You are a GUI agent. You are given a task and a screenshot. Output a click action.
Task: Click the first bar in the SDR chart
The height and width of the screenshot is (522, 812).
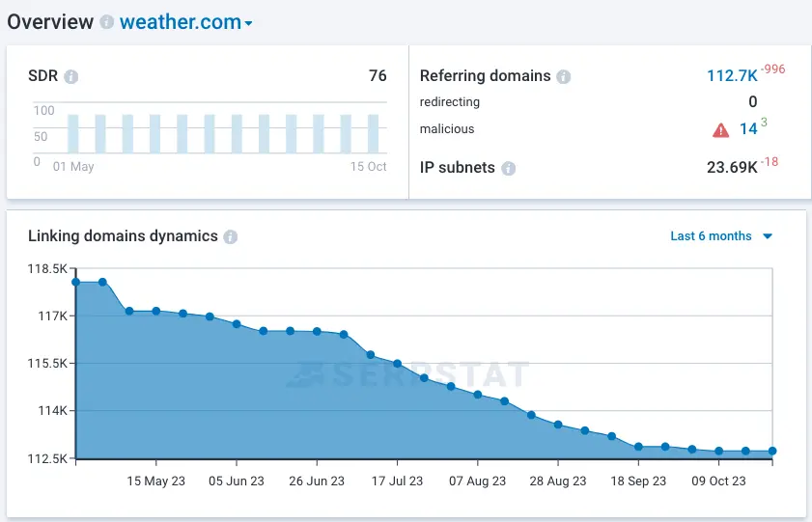click(72, 133)
